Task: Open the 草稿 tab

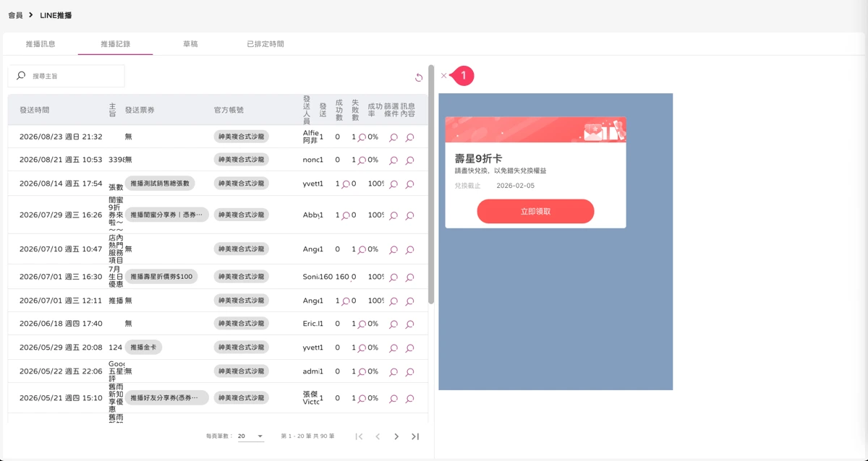Action: [x=190, y=44]
